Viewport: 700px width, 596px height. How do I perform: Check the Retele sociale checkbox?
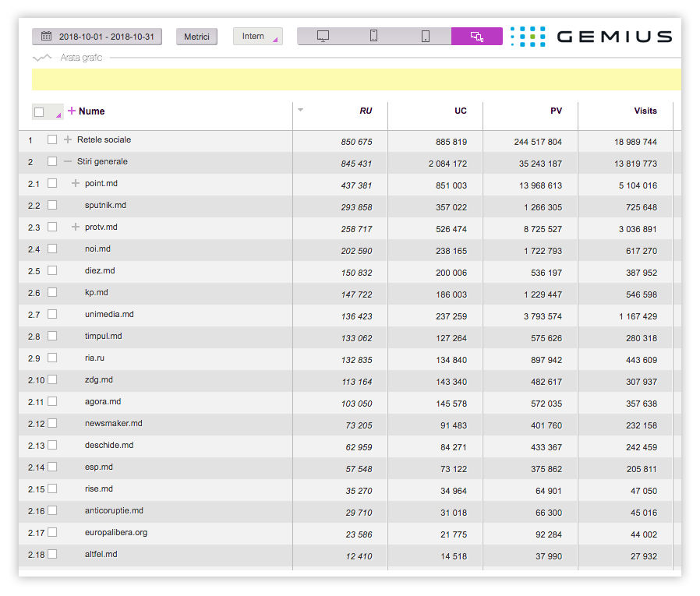click(52, 139)
